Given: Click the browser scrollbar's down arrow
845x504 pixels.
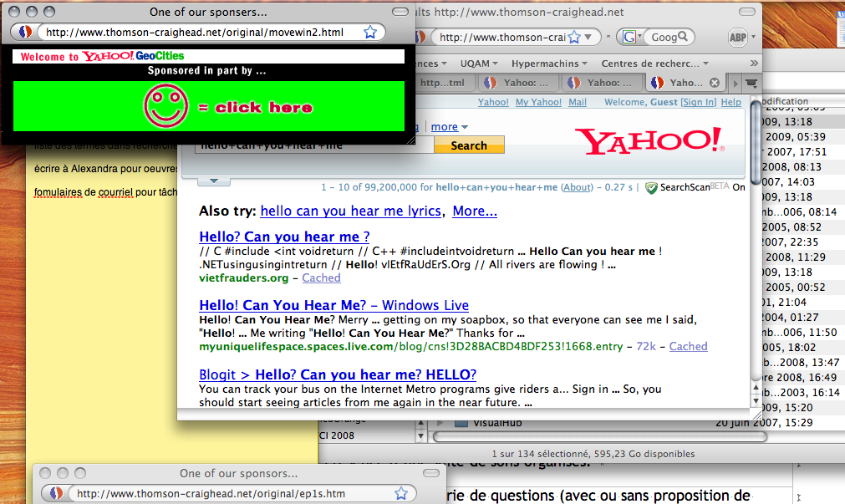Looking at the screenshot, I should [x=756, y=401].
